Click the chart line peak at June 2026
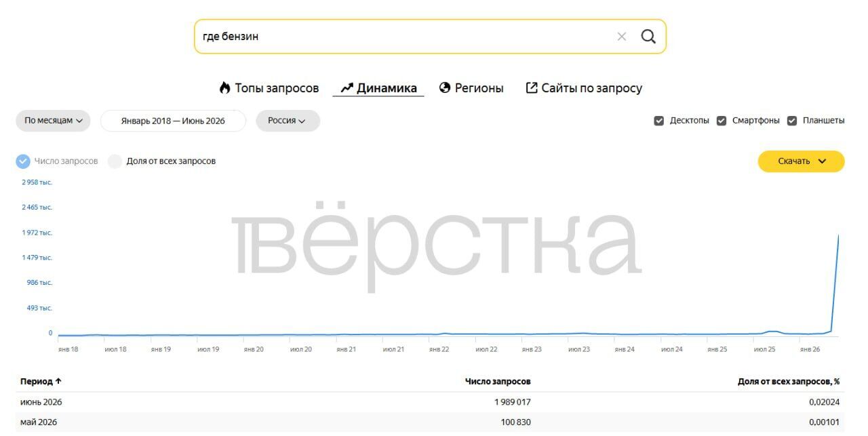 tap(839, 235)
